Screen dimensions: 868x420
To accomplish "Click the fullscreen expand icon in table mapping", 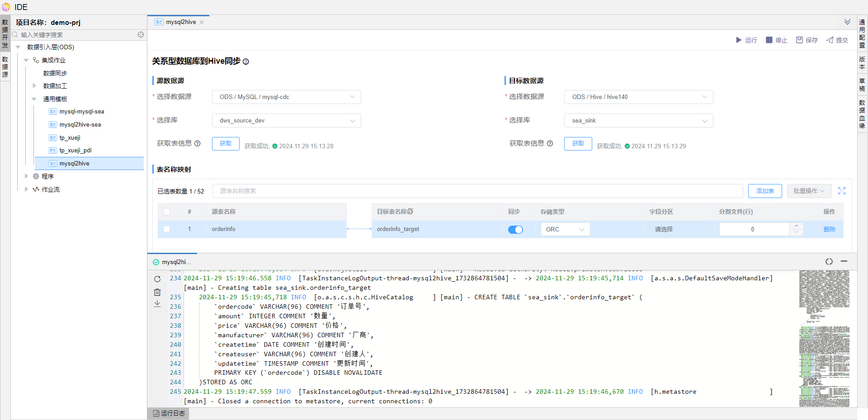I will [x=841, y=191].
